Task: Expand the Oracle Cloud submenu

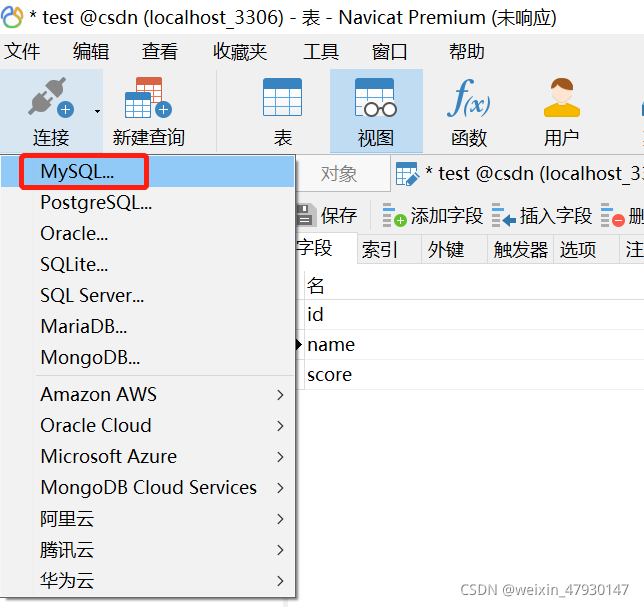Action: point(148,425)
